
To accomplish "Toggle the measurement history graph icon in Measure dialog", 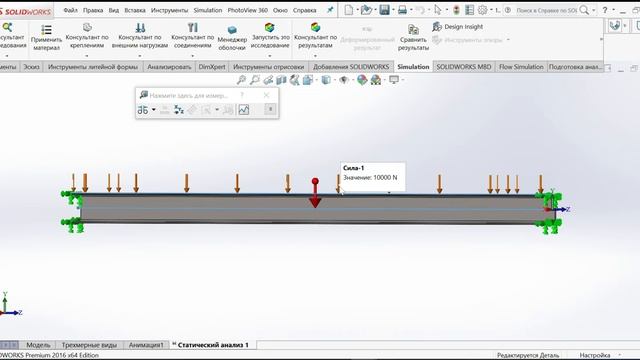I will coord(244,109).
